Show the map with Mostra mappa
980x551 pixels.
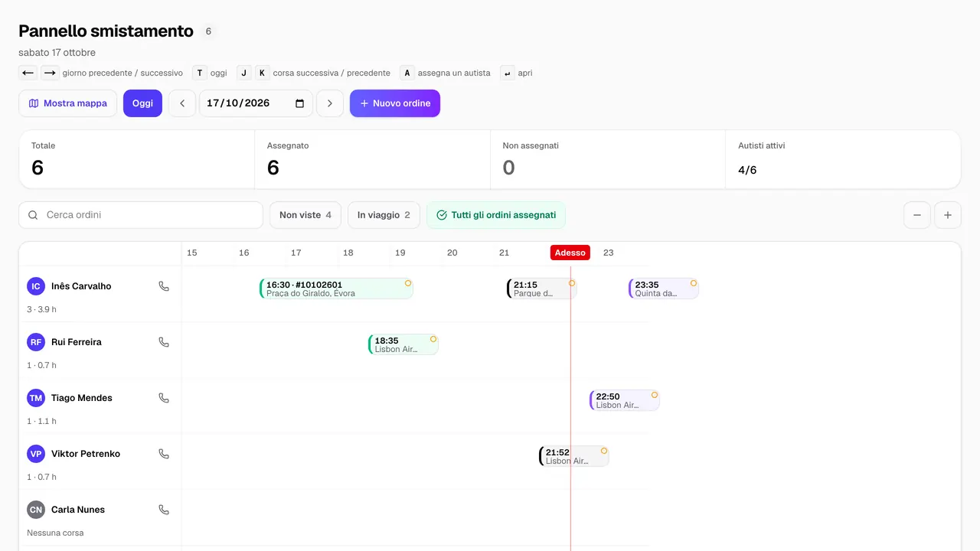(68, 103)
